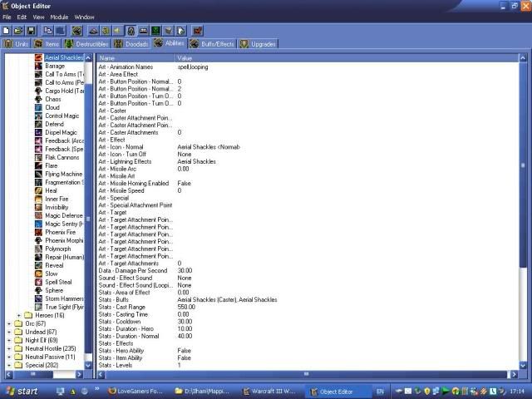
Task: Select the 'Art - Lightning Effects' row
Action: click(x=308, y=161)
